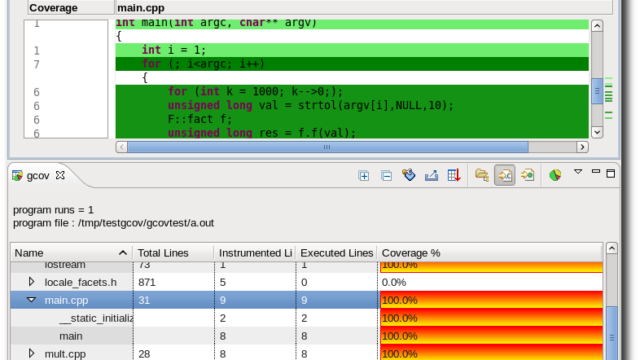Click the editor's vertical scrollbar thumb
Image resolution: width=640 pixels, height=360 pixels.
point(597,91)
